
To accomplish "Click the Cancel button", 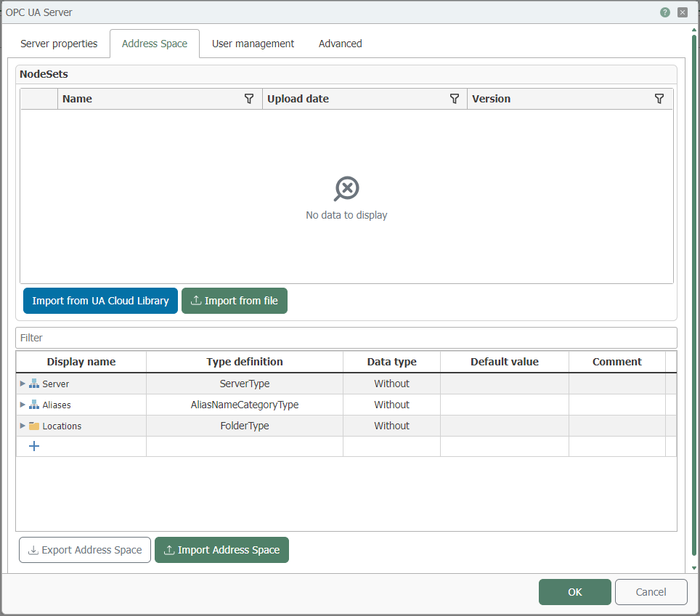I will [x=651, y=592].
